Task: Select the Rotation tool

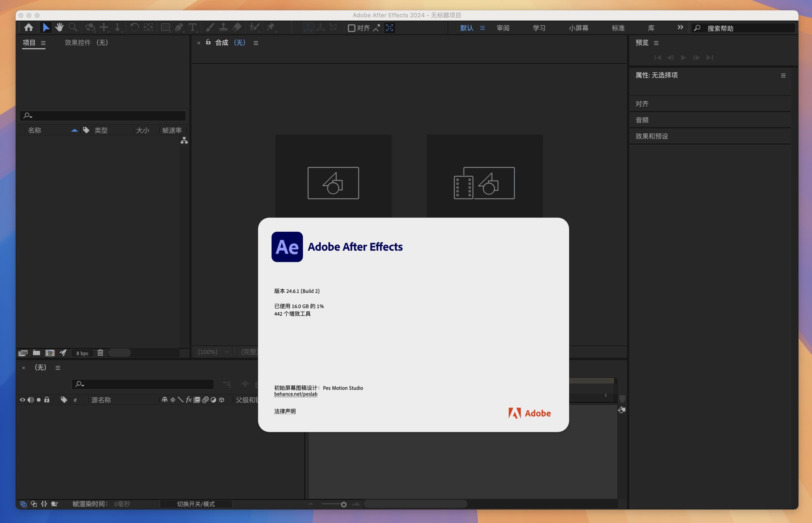Action: coord(134,28)
